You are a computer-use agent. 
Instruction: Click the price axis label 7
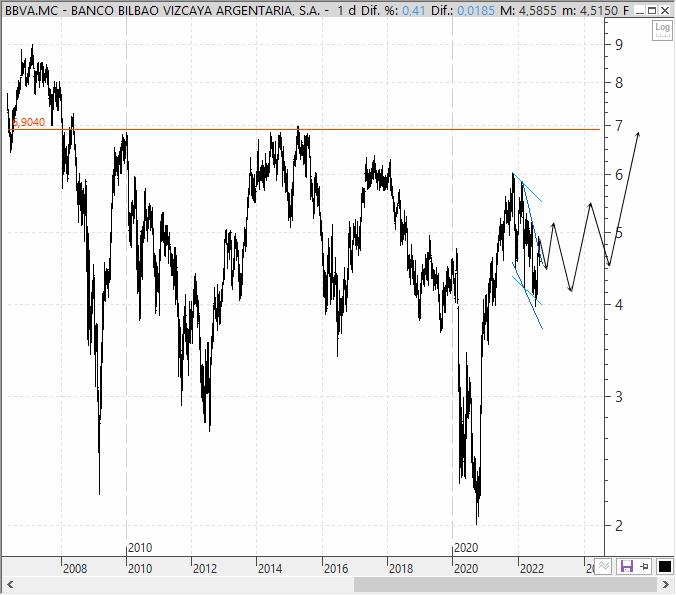tap(619, 126)
